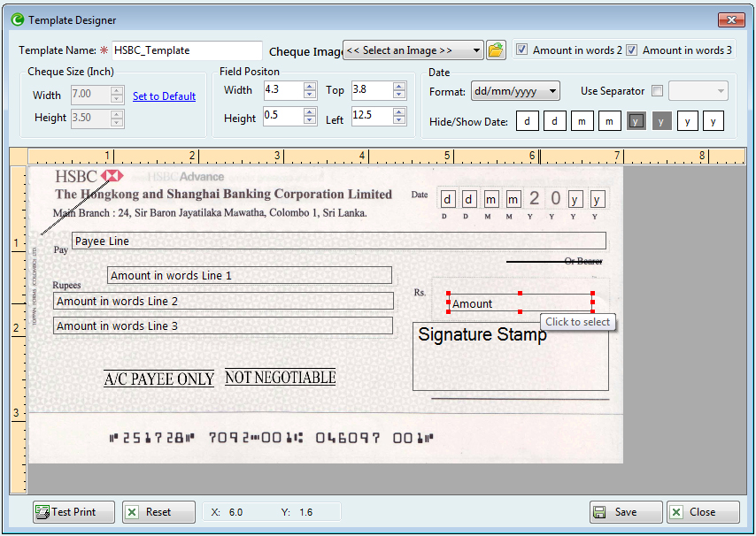Select the A/C PAYEE ONLY crossing label
This screenshot has width=756, height=536.
coord(159,379)
